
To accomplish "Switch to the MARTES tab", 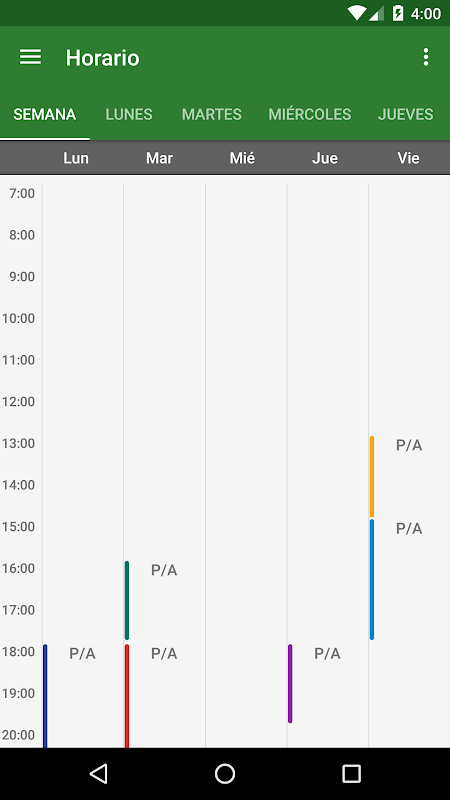I will [x=212, y=114].
